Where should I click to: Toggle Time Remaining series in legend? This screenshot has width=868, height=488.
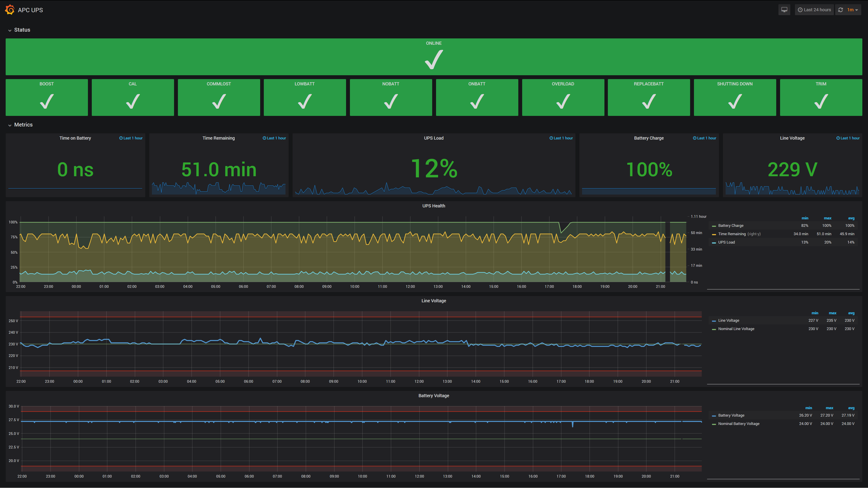731,234
